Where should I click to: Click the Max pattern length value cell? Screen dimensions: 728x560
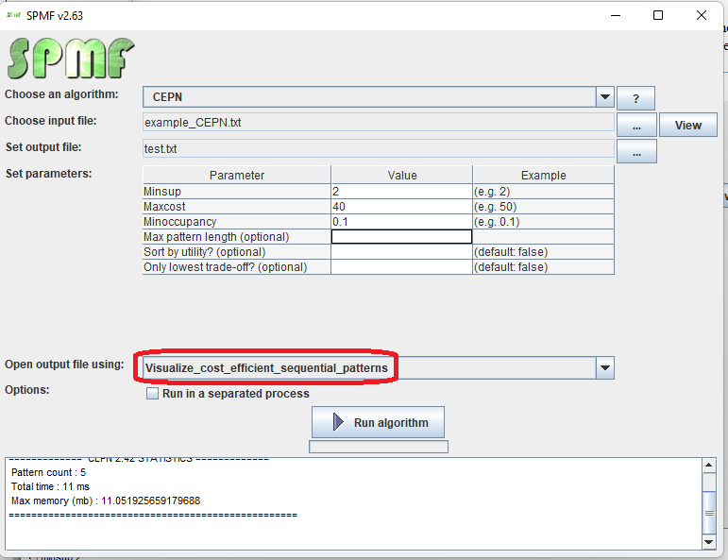coord(401,237)
